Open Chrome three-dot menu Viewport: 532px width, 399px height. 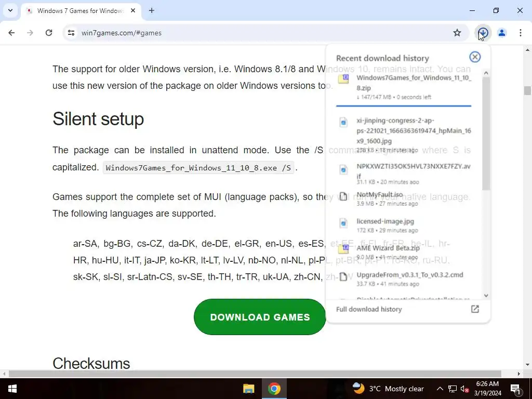(521, 33)
